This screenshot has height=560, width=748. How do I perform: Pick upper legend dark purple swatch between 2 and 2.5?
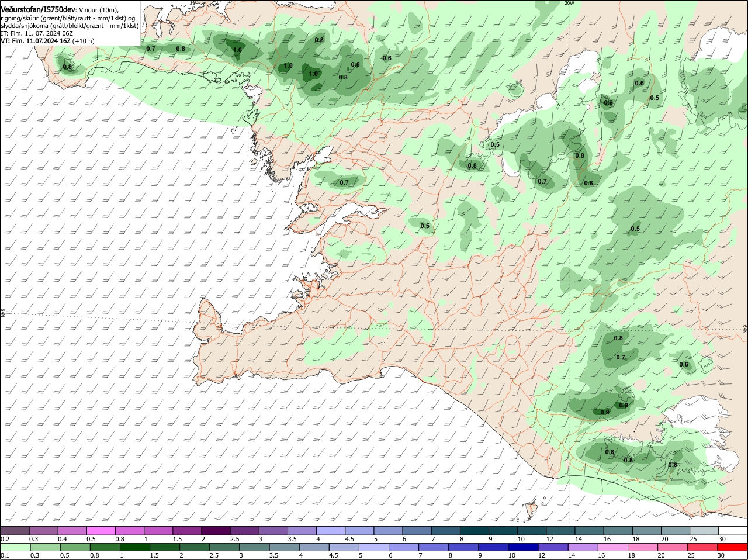tap(216, 530)
